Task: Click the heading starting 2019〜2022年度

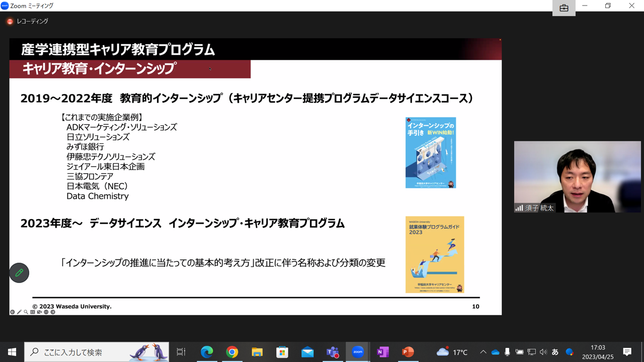Action: pos(247,98)
